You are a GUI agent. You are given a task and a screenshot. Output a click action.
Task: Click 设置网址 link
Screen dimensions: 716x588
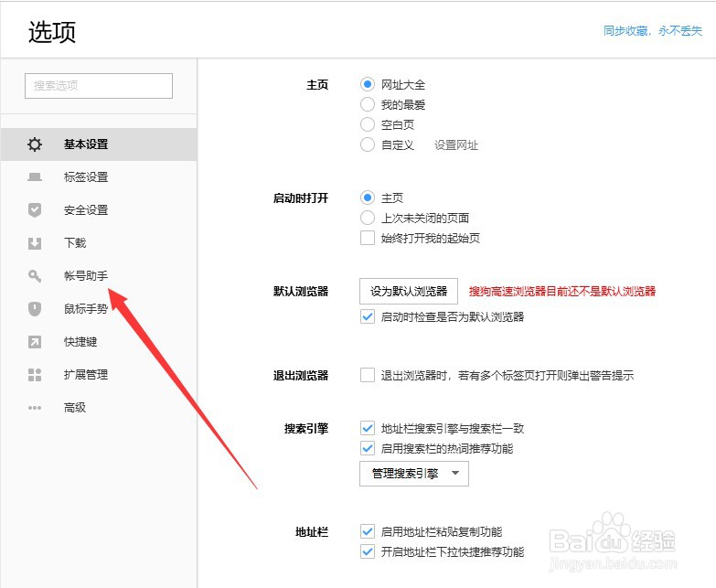click(456, 145)
